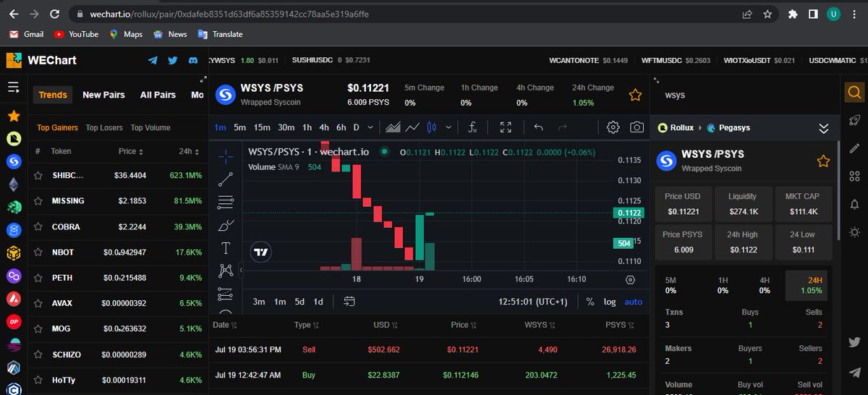The height and width of the screenshot is (395, 868).
Task: Open notifications bell in right sidebar
Action: [x=855, y=205]
